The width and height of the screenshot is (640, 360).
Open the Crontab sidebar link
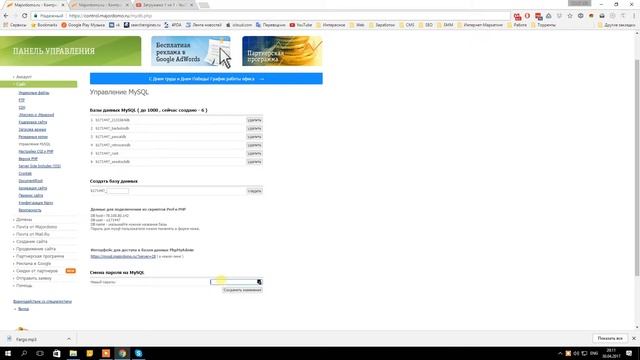click(x=25, y=173)
